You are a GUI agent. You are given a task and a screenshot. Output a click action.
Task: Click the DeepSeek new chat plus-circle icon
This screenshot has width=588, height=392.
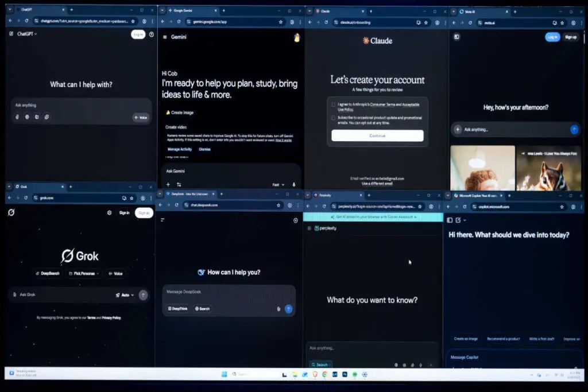pos(296,220)
